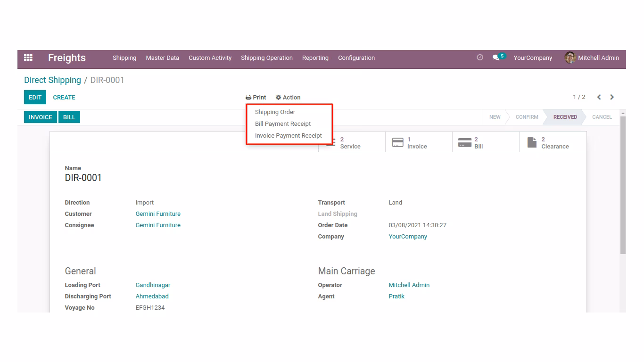Open the Master Data menu

pos(163,58)
